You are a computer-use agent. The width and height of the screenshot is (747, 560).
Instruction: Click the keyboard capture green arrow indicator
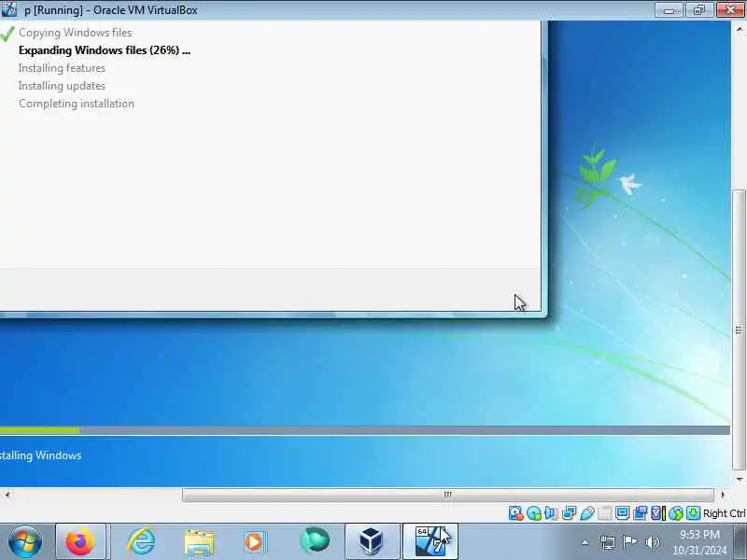[x=693, y=513]
